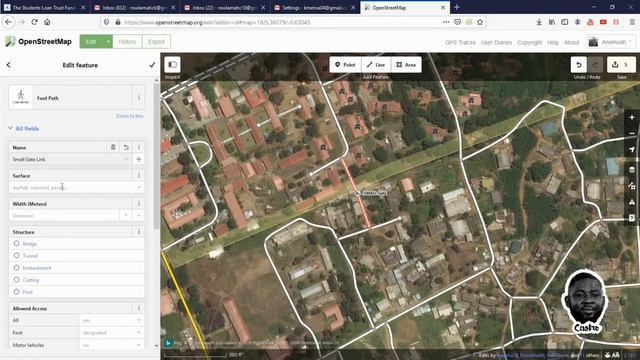This screenshot has width=640, height=360.
Task: Show info for the Surface field
Action: [x=139, y=175]
